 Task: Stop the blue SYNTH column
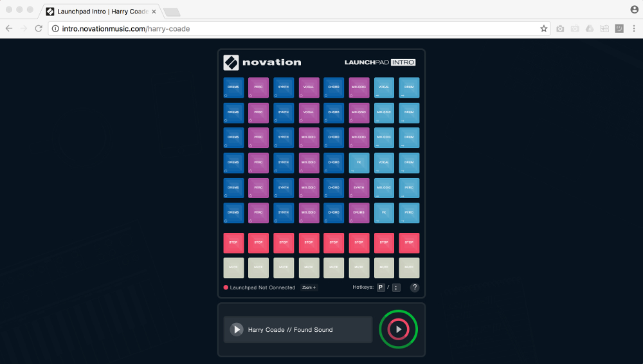coord(284,243)
